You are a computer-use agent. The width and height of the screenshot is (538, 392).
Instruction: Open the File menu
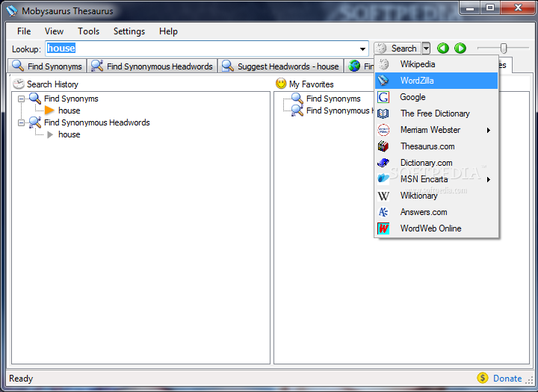pos(24,31)
